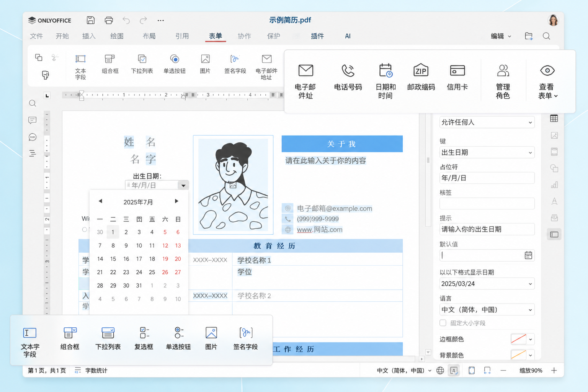The image size is (588, 392).
Task: Switch to the 开始 tab
Action: [x=62, y=36]
